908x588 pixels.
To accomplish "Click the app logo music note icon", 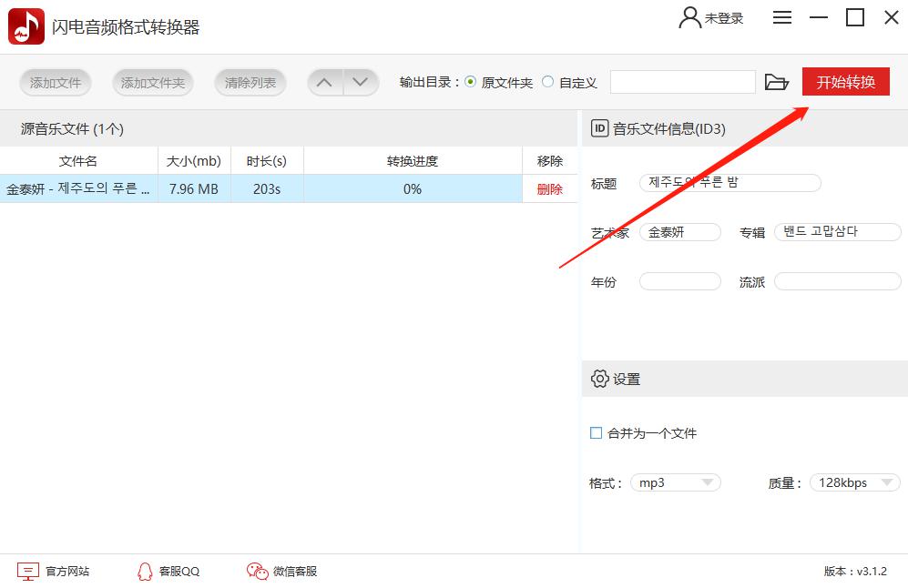I will [x=26, y=25].
